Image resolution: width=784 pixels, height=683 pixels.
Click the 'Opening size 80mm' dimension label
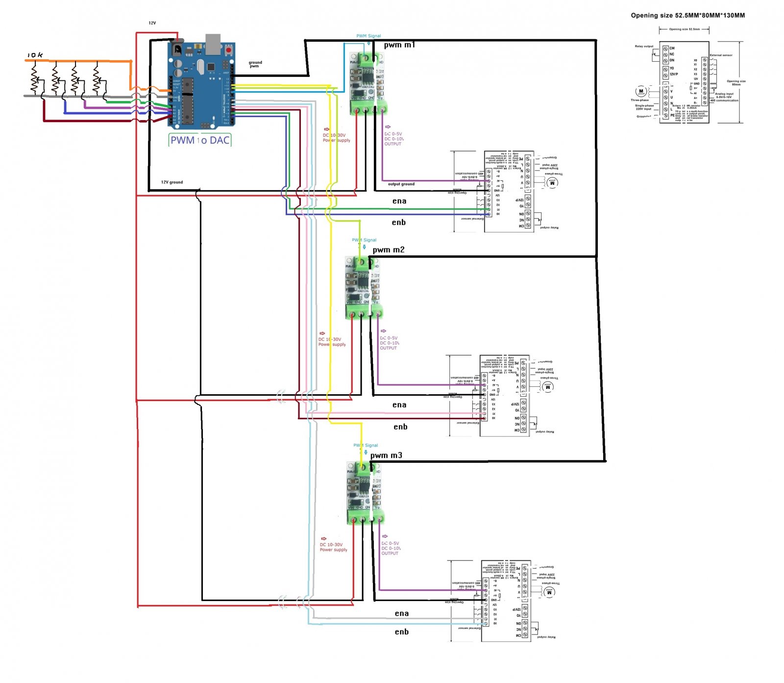coord(736,82)
